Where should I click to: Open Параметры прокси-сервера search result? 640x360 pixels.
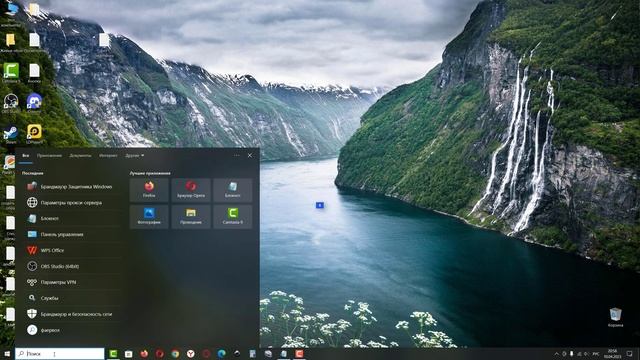pos(71,202)
